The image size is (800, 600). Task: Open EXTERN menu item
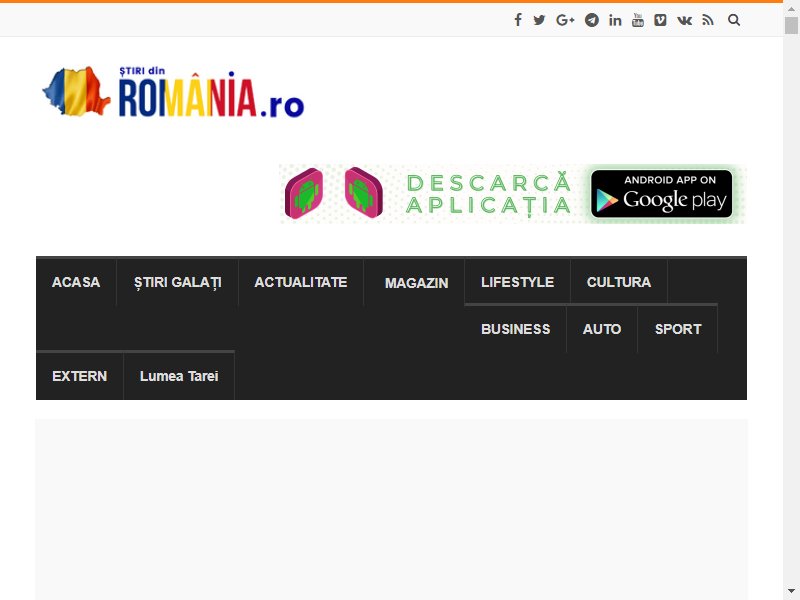click(80, 376)
